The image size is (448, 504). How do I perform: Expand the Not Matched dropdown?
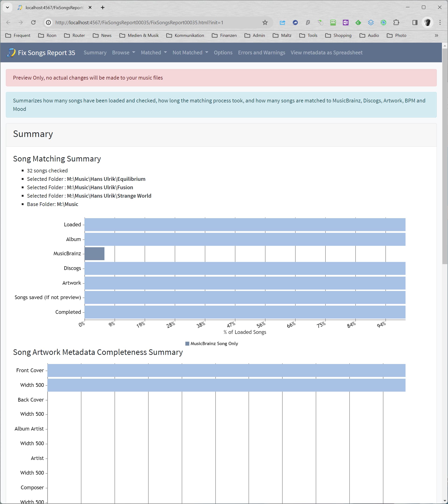(x=190, y=52)
